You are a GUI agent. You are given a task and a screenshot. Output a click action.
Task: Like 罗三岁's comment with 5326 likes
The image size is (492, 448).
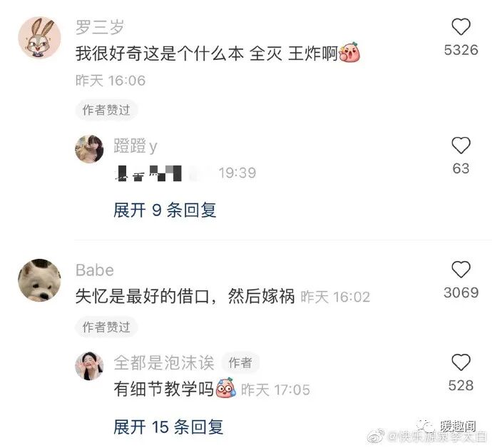click(461, 27)
